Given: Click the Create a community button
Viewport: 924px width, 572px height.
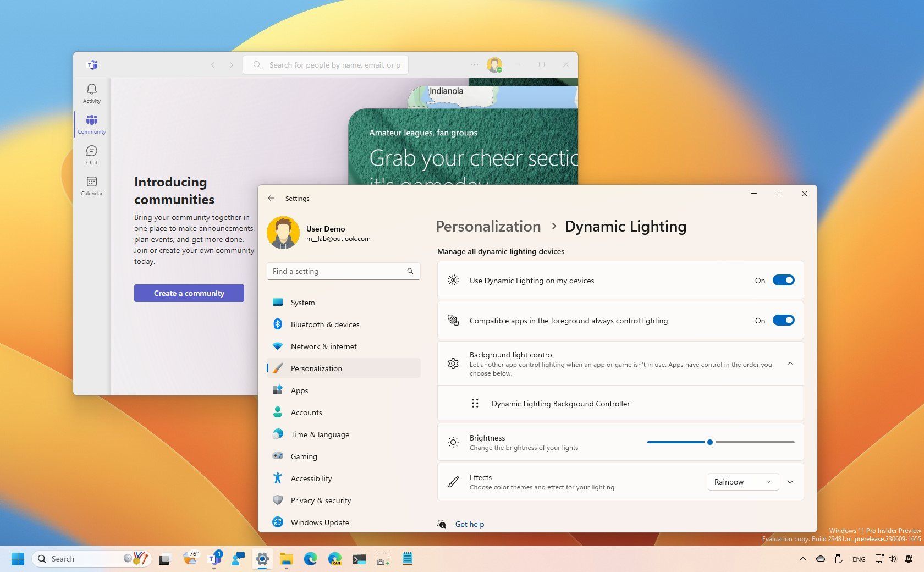Looking at the screenshot, I should (x=189, y=293).
